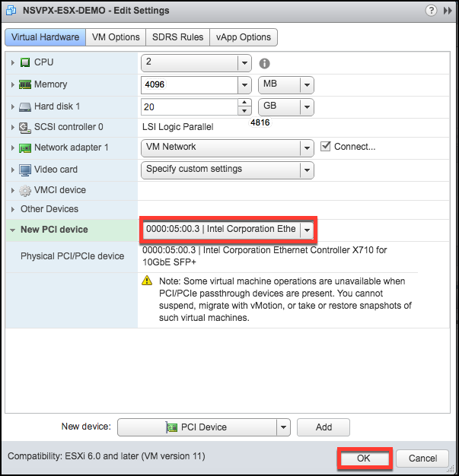Click the Network adapter 1 card icon

(x=25, y=148)
